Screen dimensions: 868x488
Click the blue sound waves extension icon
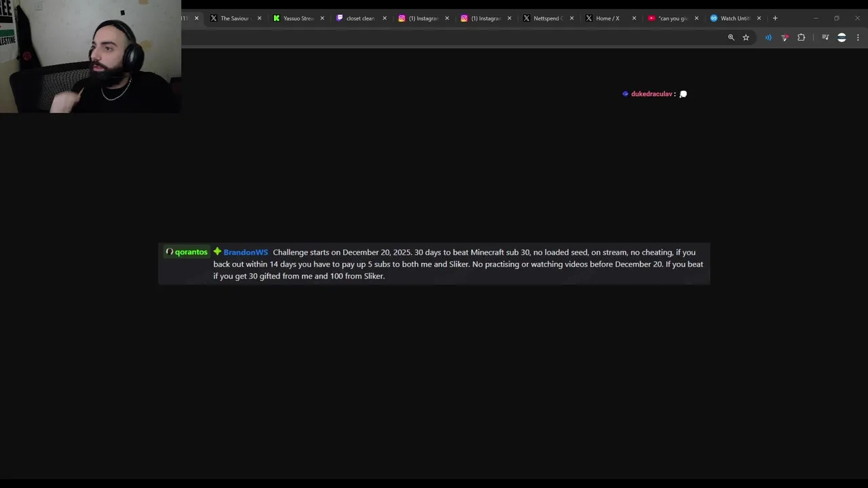pos(768,37)
